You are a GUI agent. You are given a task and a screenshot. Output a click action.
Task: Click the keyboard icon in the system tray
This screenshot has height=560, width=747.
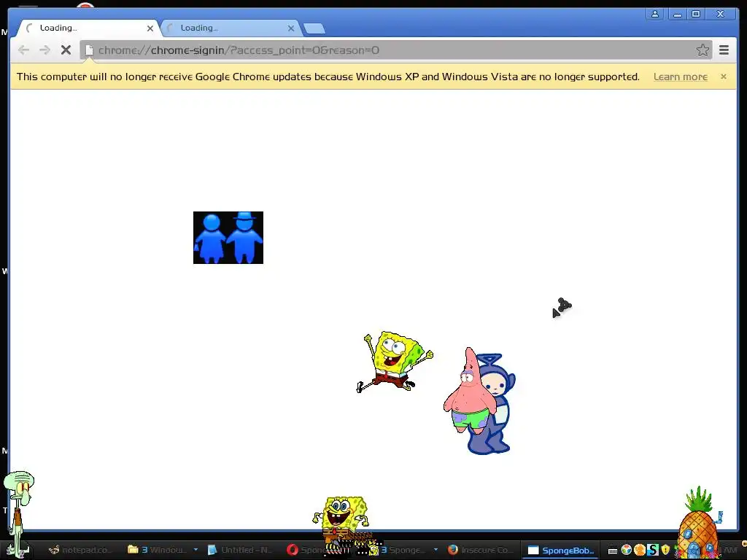(613, 551)
